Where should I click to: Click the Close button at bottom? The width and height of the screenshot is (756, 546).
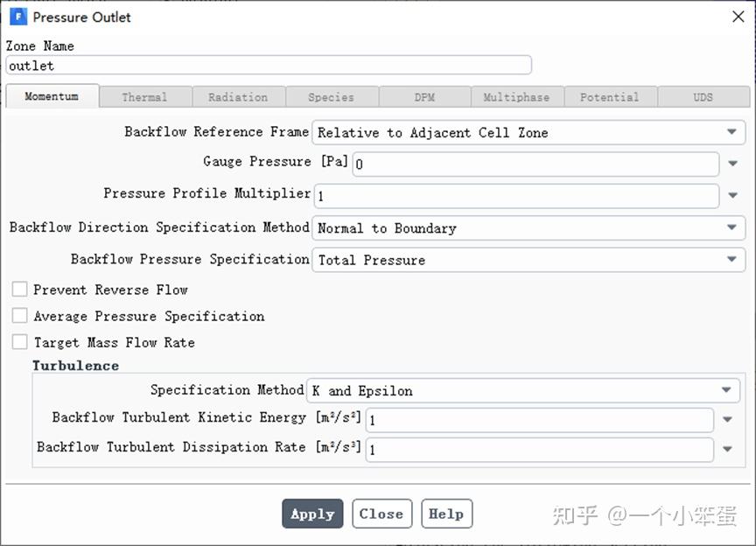[x=381, y=514]
